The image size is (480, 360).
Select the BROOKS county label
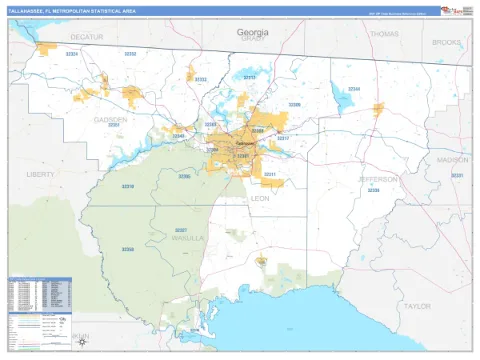click(446, 43)
